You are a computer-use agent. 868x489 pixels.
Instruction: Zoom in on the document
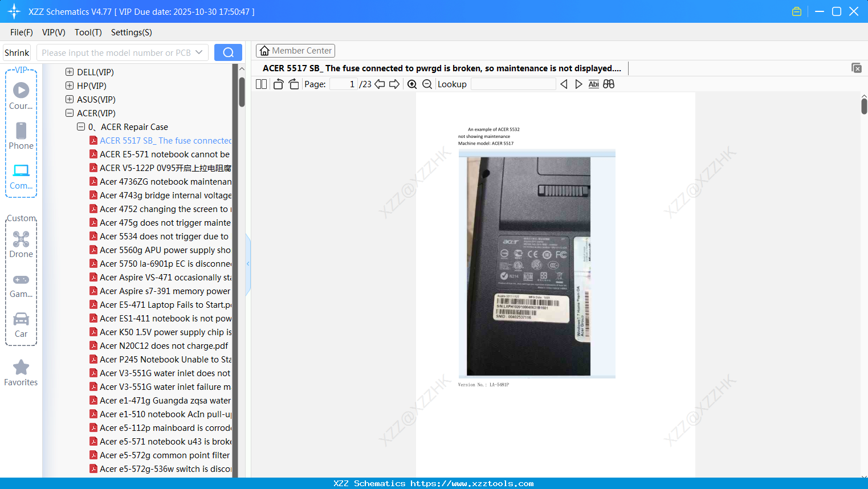(412, 84)
